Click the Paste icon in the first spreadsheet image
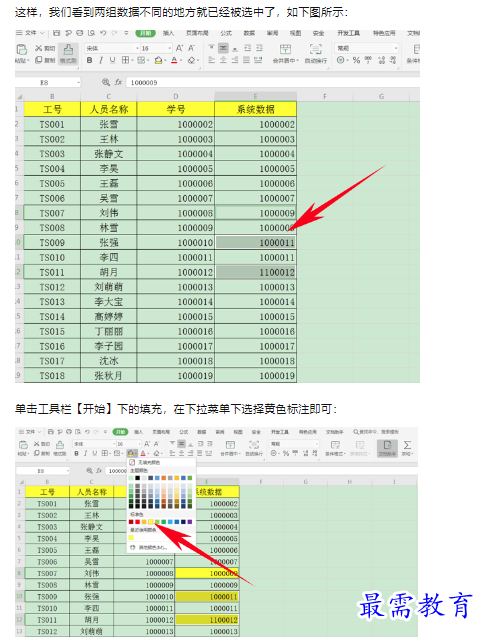This screenshot has width=481, height=637. 22,50
